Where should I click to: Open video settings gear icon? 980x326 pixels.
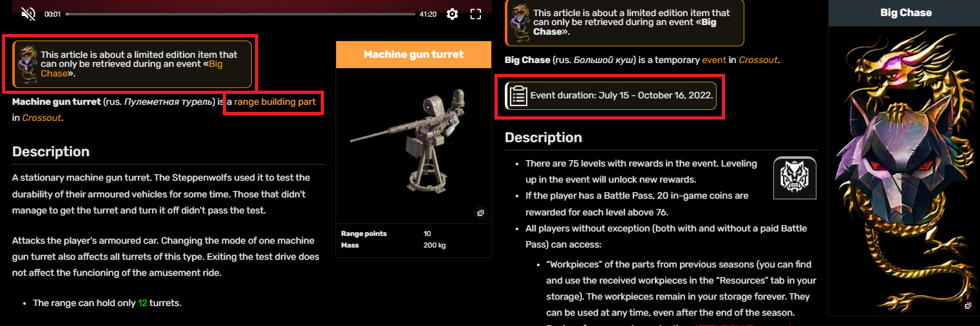[452, 14]
